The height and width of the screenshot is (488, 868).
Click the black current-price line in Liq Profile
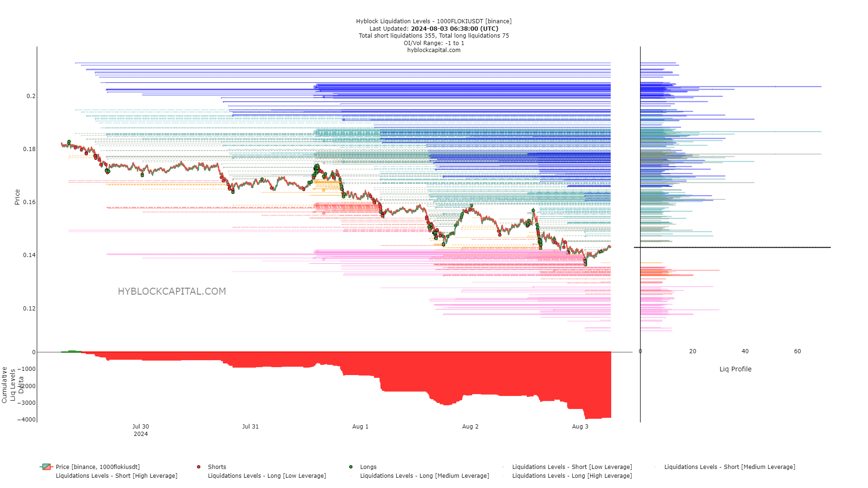733,247
